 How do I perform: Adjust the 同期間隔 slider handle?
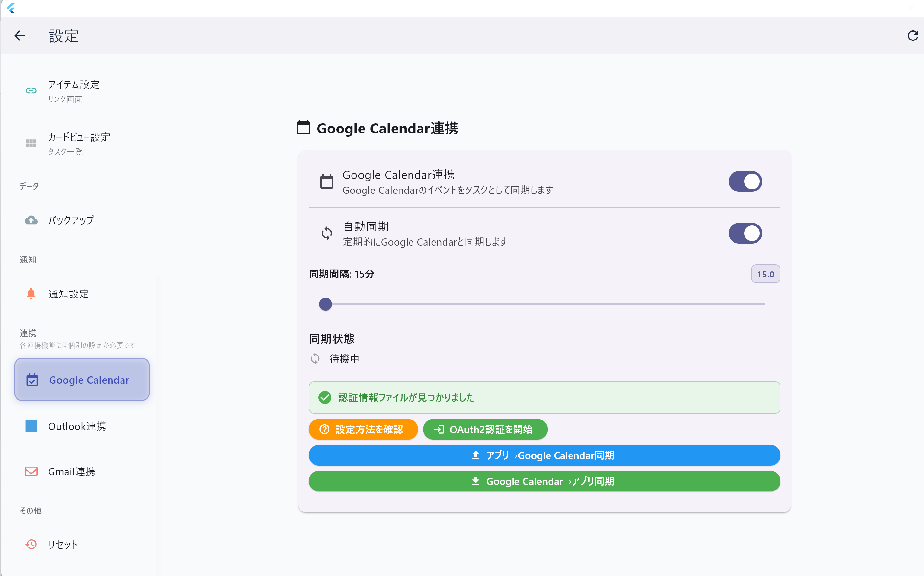tap(326, 304)
